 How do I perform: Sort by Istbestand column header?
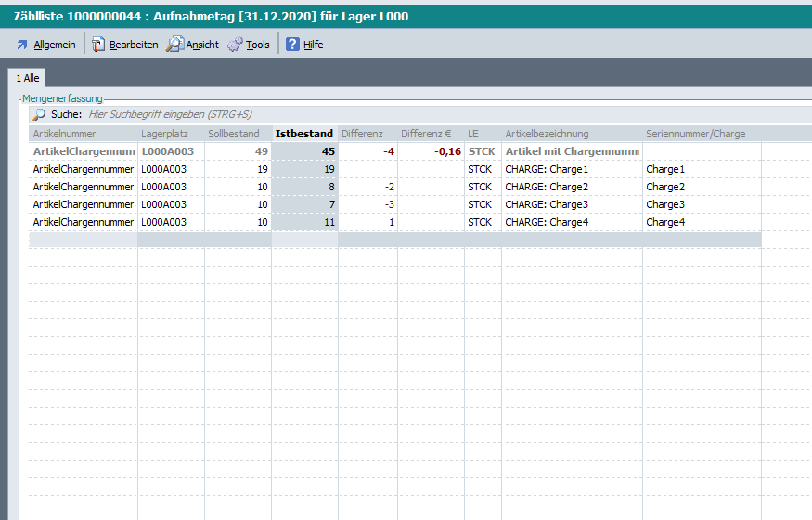click(304, 134)
